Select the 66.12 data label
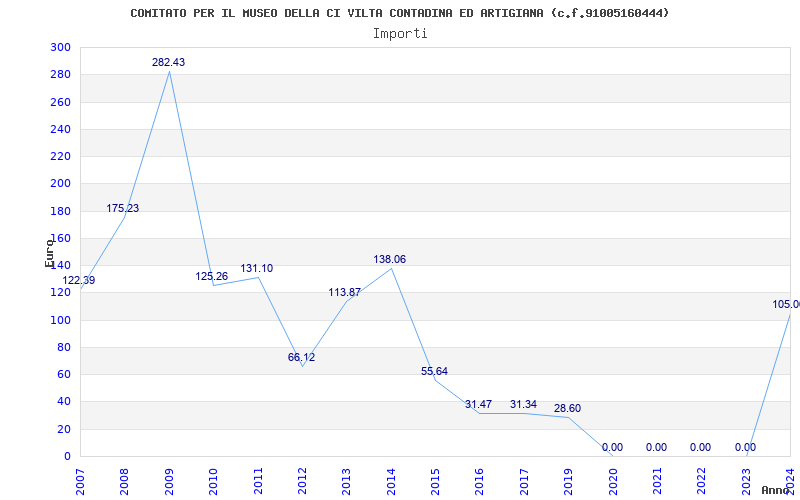This screenshot has width=800, height=500. point(302,358)
